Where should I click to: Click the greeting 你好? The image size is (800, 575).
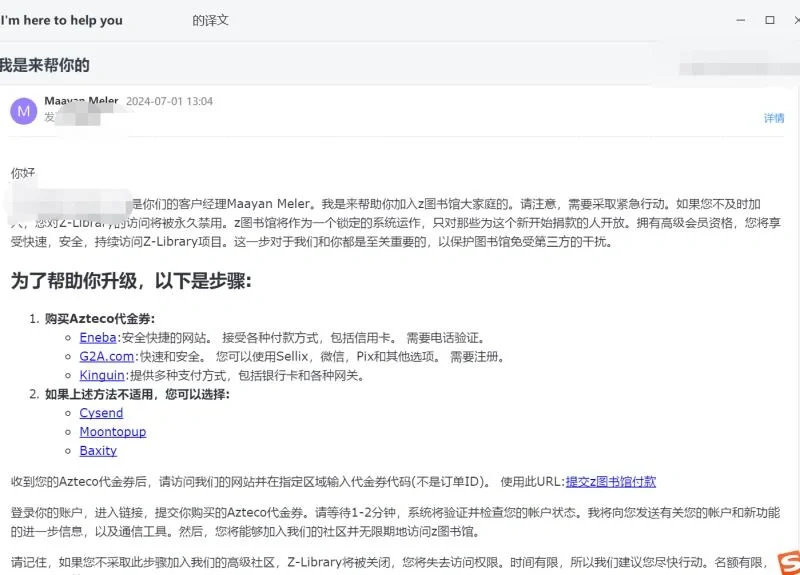pyautogui.click(x=23, y=173)
